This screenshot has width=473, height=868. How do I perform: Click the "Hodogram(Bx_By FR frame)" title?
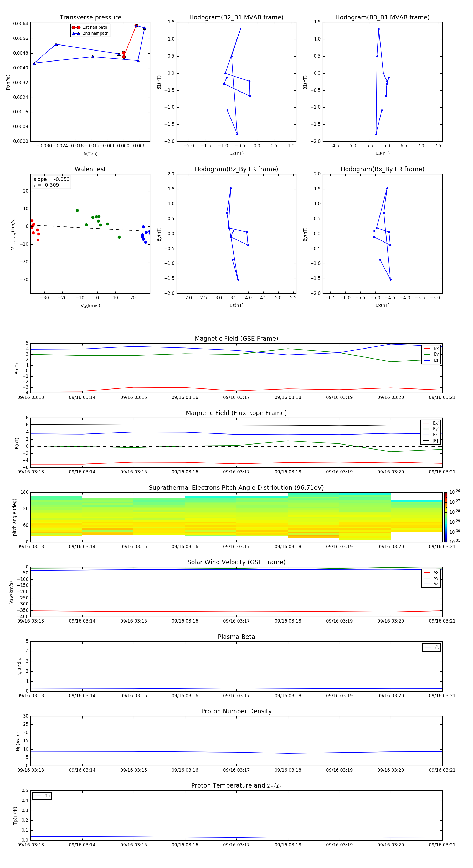pyautogui.click(x=382, y=169)
